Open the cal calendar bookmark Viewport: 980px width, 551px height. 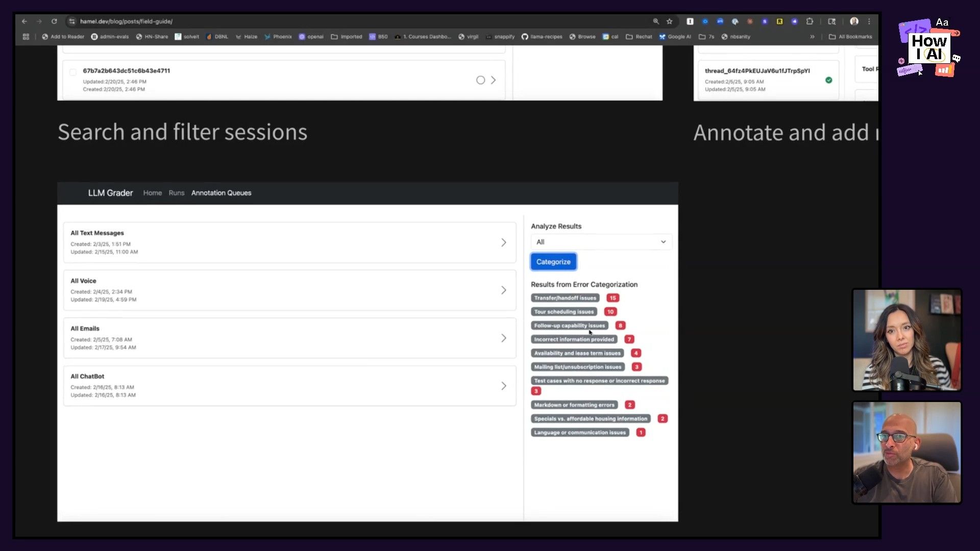click(610, 37)
